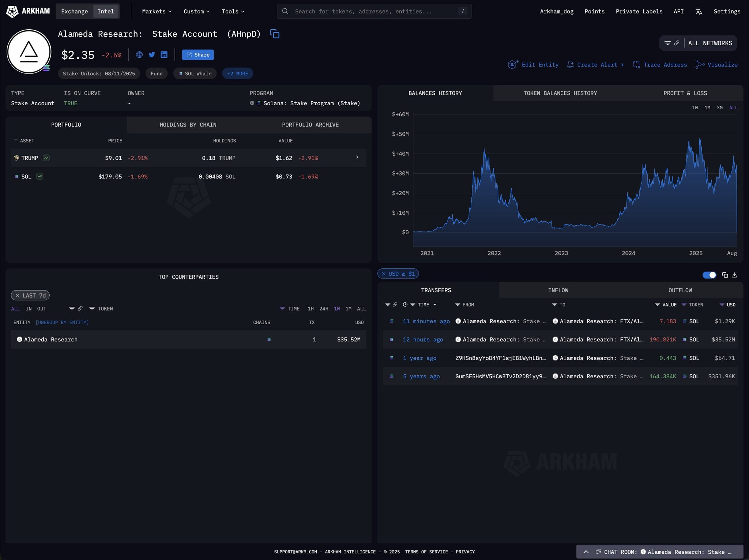Click transfers table link icon
Screen dimensions: 749x560
[x=395, y=304]
